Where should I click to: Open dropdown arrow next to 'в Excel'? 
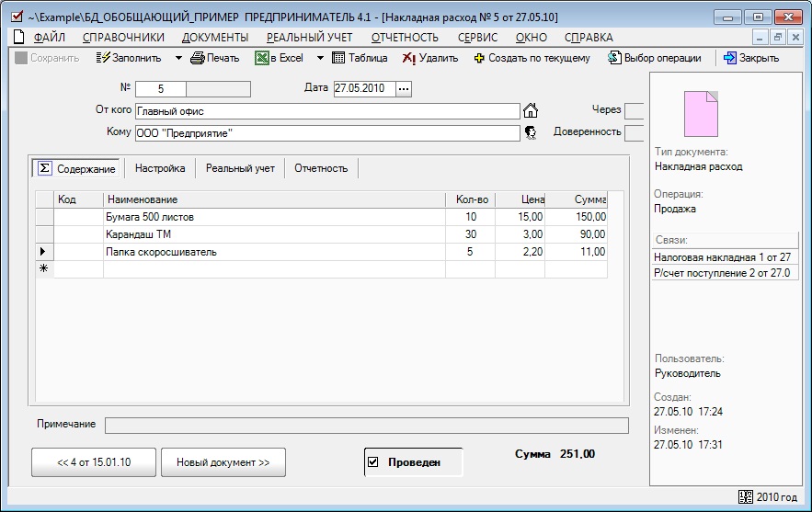click(x=320, y=58)
